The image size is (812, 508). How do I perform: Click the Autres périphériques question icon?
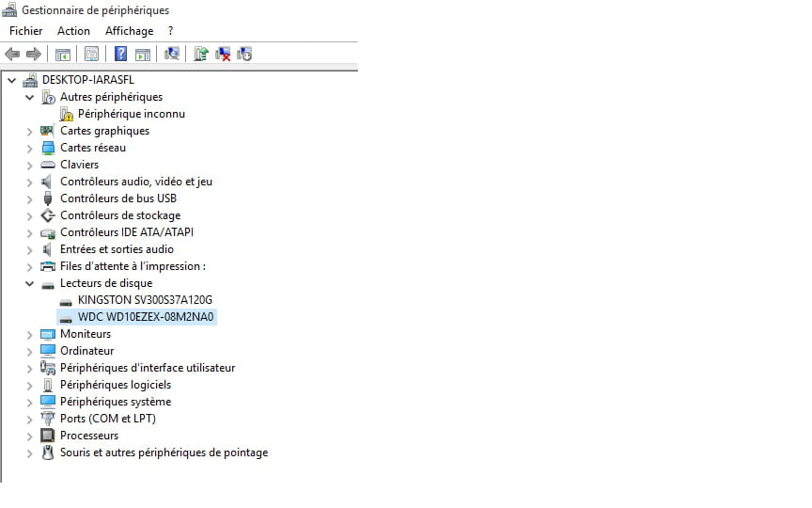48,97
